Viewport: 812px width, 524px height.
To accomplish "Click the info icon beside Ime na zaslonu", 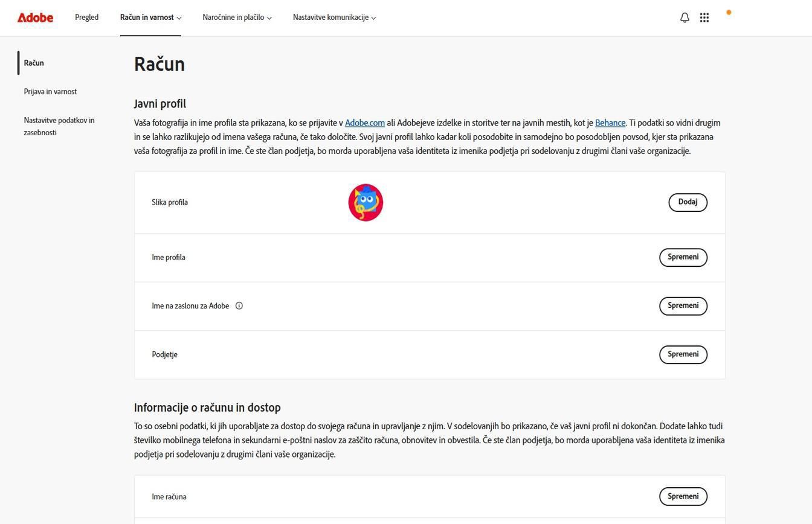I will point(239,306).
